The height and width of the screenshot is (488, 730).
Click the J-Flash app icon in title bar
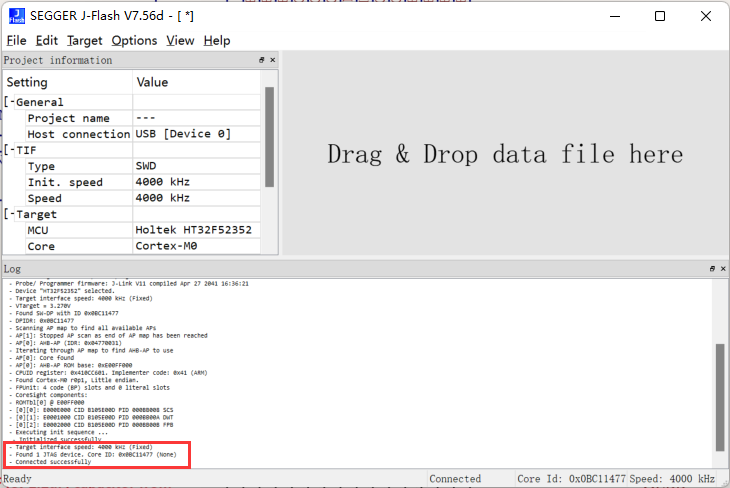point(16,15)
